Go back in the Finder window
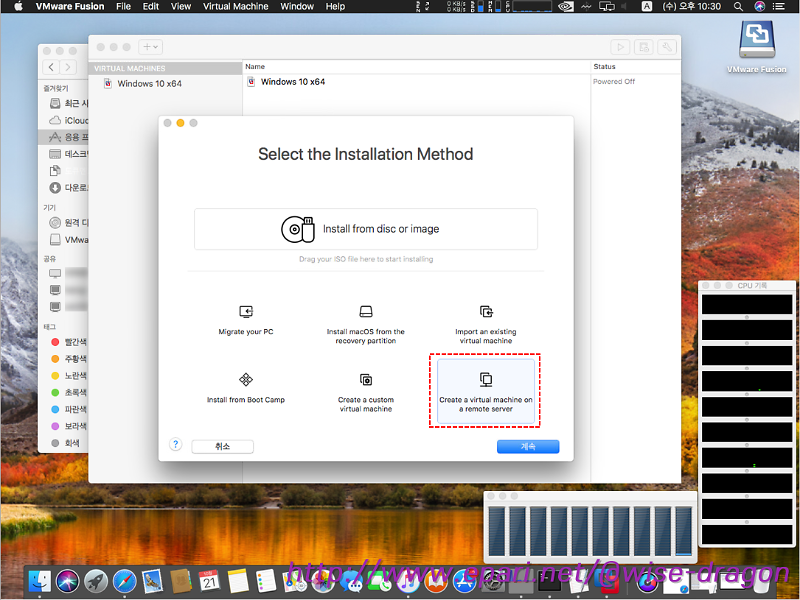Image resolution: width=800 pixels, height=600 pixels. point(51,67)
